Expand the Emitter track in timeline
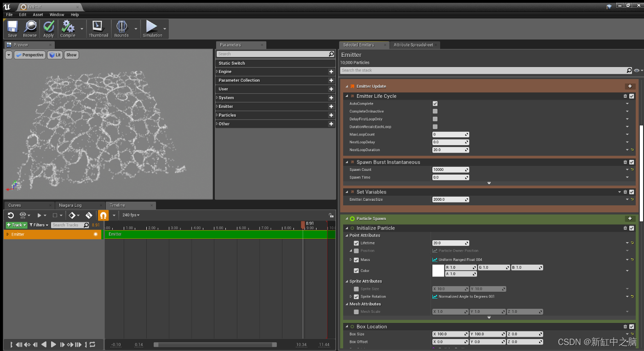This screenshot has height=351, width=644. tap(7, 234)
